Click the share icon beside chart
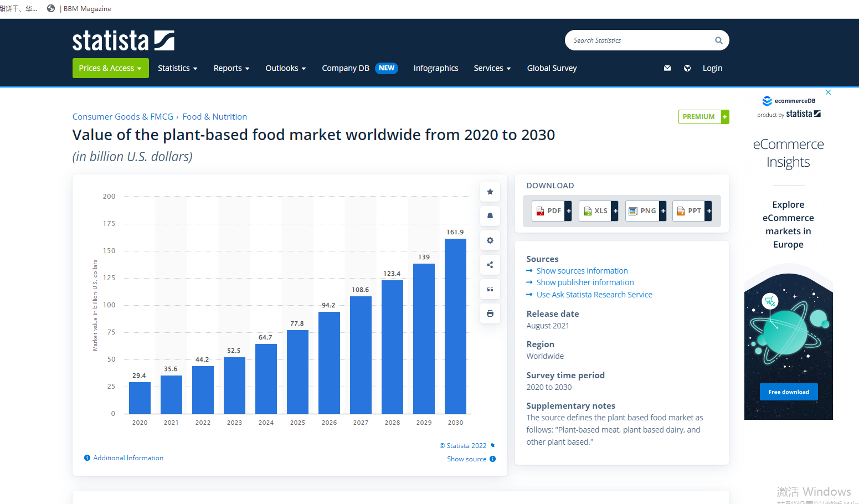 click(x=490, y=265)
